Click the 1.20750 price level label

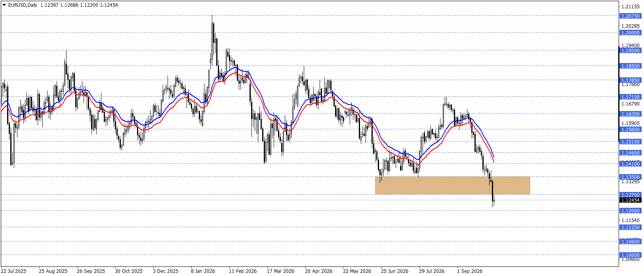pos(630,16)
